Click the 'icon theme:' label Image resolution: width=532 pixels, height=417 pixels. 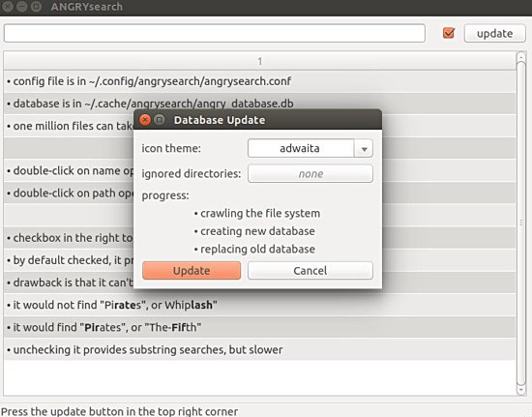171,148
